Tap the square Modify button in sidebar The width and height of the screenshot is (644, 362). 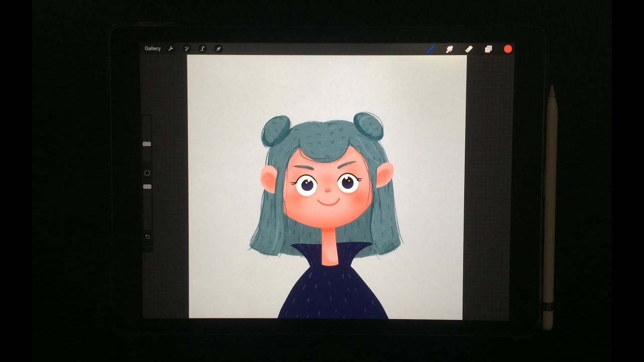tap(147, 173)
